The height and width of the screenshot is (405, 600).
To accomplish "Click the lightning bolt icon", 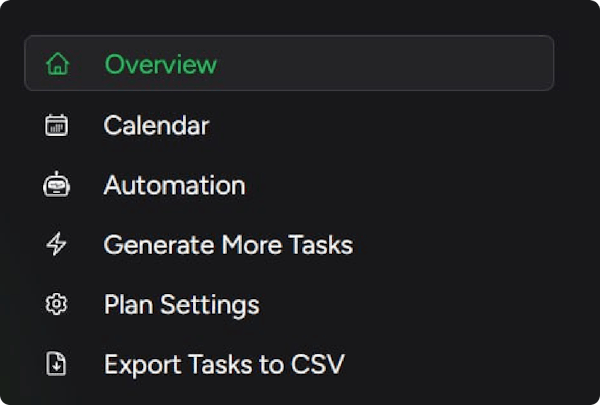I will click(57, 245).
